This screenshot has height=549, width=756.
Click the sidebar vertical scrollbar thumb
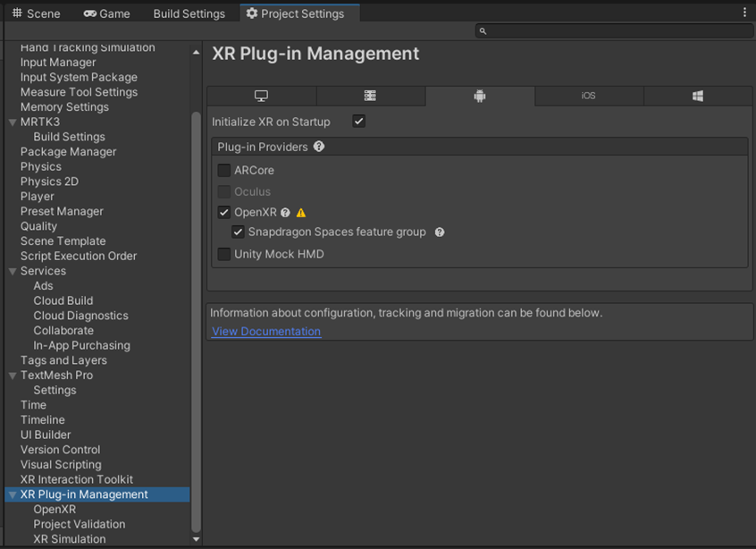tap(196, 321)
